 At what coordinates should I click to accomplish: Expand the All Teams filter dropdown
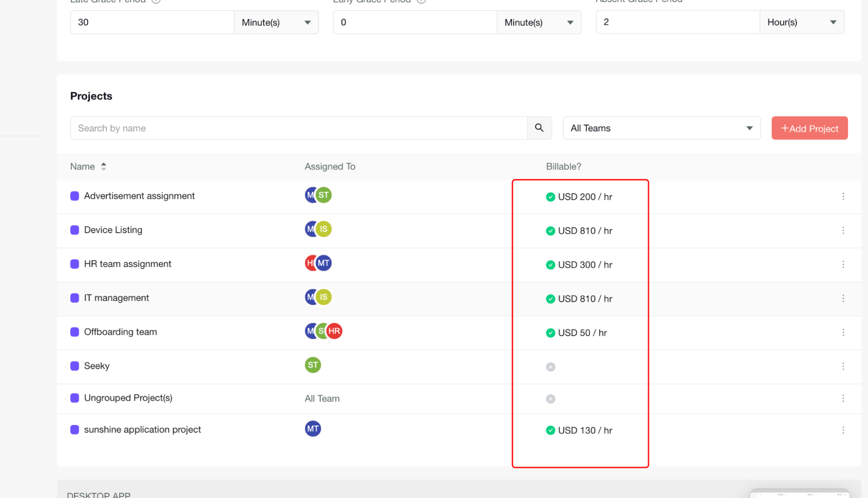661,128
